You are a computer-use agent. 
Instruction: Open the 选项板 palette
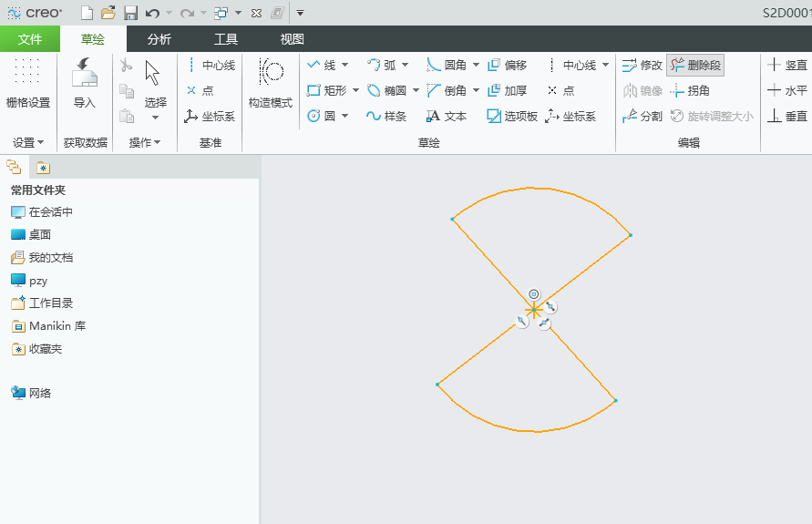pyautogui.click(x=512, y=116)
